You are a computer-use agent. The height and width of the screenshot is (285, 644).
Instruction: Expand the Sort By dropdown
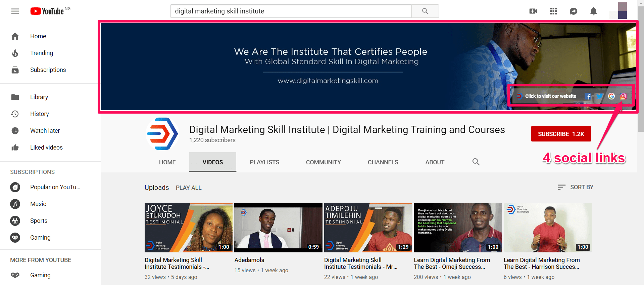[x=576, y=187]
